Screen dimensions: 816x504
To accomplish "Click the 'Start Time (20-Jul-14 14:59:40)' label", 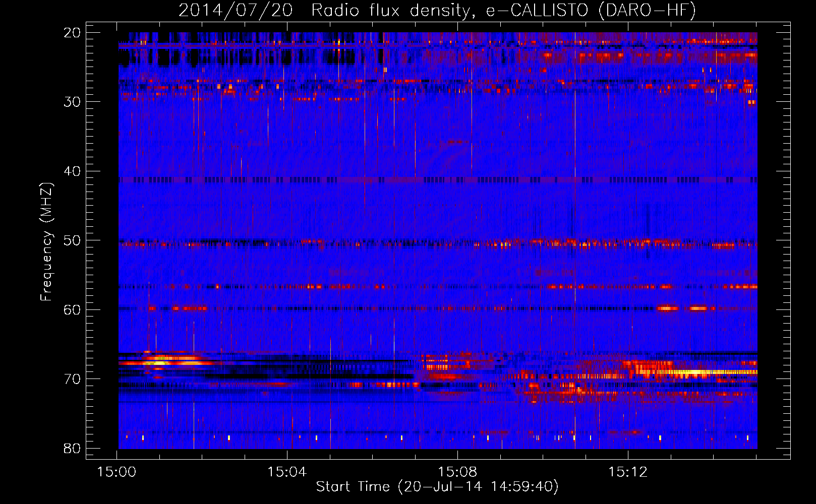I will click(x=437, y=487).
